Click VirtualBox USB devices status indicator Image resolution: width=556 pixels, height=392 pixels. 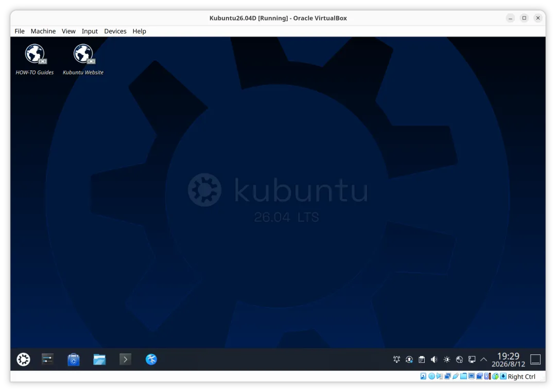(x=455, y=377)
